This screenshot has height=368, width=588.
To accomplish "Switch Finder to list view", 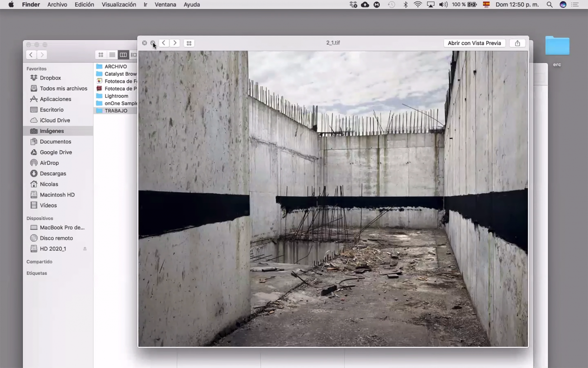I will click(x=112, y=55).
